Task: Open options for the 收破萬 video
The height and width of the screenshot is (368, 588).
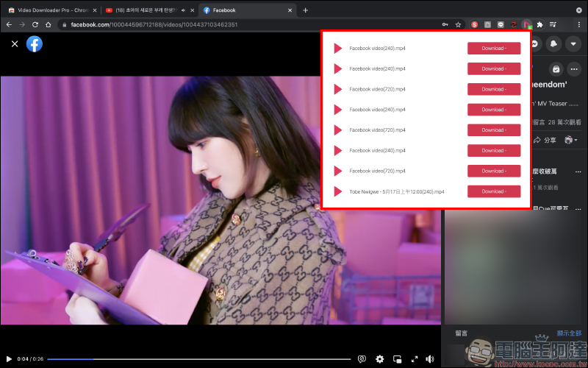Action: [x=578, y=171]
